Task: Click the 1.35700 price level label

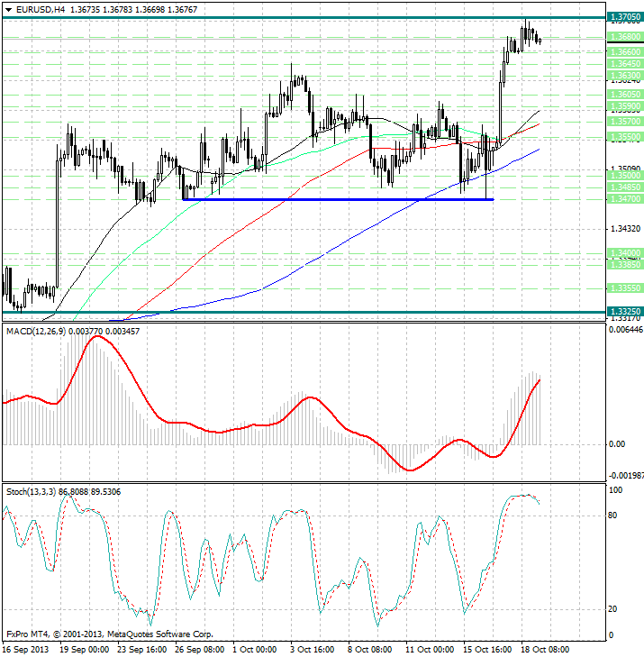Action: pyautogui.click(x=625, y=122)
